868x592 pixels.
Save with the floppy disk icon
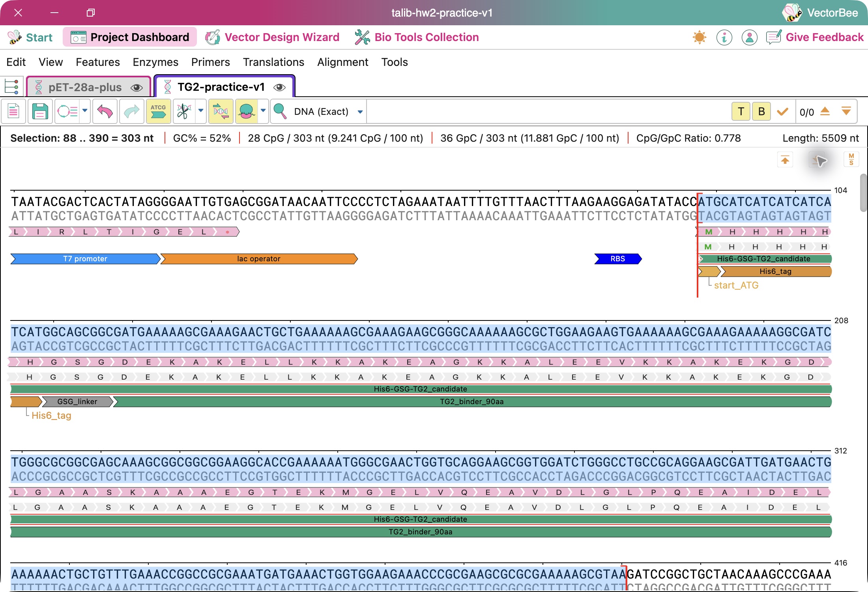pyautogui.click(x=40, y=112)
